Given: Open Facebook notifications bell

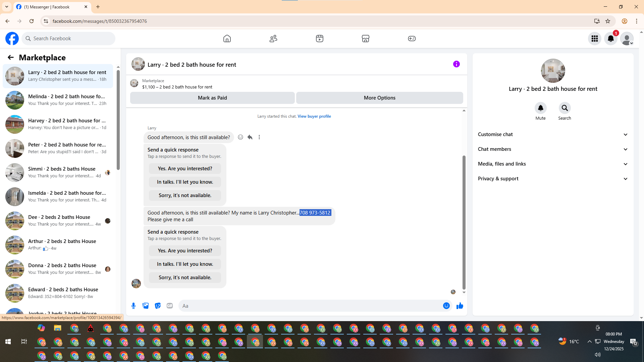Looking at the screenshot, I should coord(610,39).
